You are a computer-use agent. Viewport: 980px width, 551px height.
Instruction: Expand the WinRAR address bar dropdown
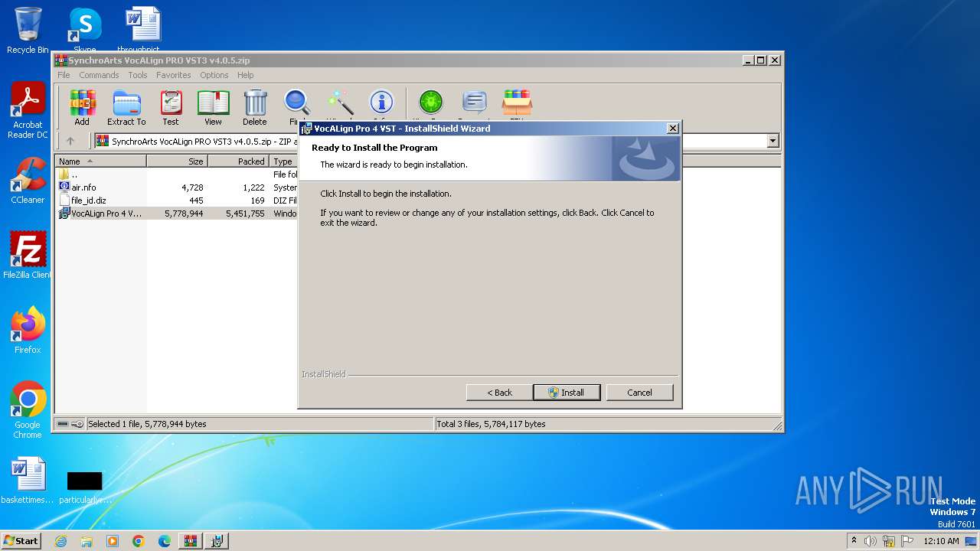click(x=773, y=141)
